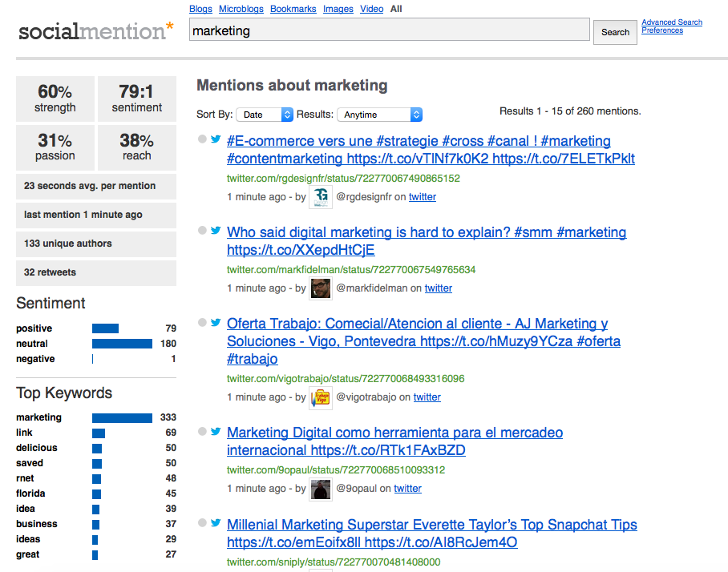Click the 60% strength stat box
The image size is (728, 572).
click(55, 99)
